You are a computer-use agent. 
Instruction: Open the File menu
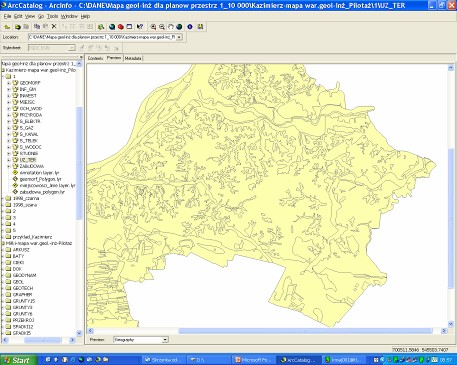tap(7, 16)
